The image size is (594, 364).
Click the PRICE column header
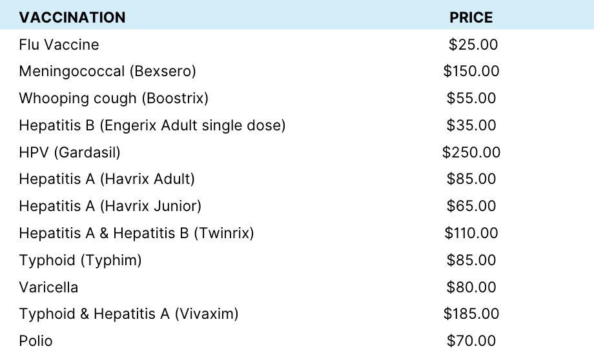[x=471, y=17]
